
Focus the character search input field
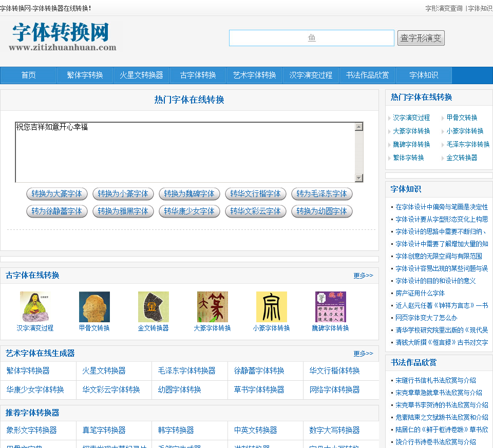[312, 38]
